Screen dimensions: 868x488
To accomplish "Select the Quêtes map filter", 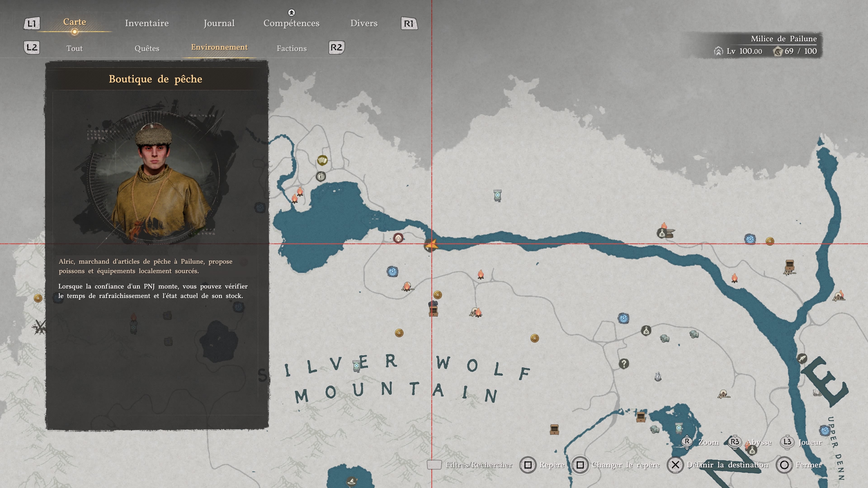I will 147,49.
